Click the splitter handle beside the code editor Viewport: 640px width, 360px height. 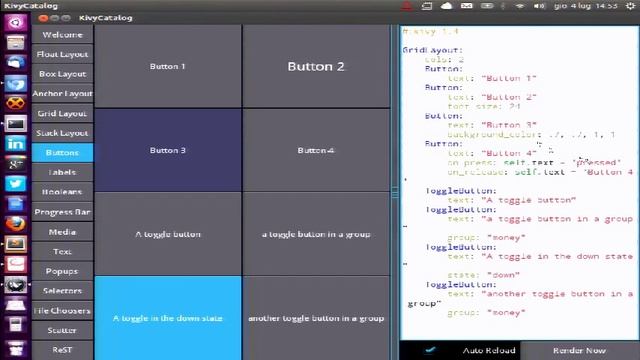tap(395, 192)
